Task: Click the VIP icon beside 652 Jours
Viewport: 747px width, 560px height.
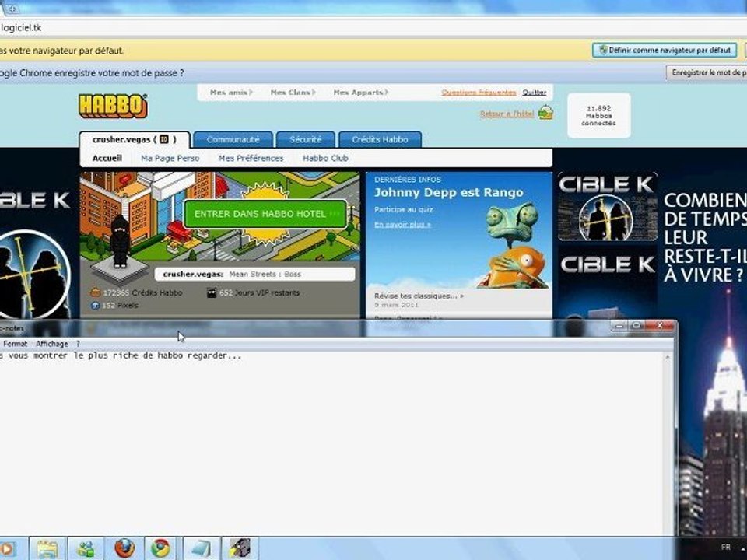Action: tap(212, 293)
